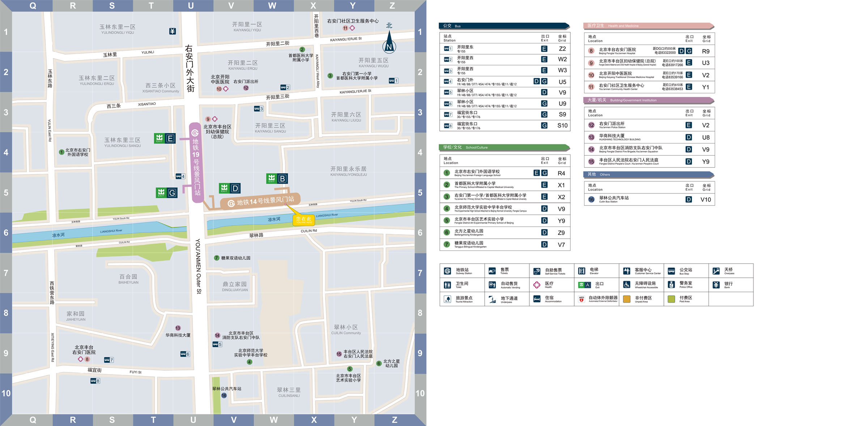Click the 'Huashang Technology Building' row
The image size is (868, 426).
(x=650, y=137)
